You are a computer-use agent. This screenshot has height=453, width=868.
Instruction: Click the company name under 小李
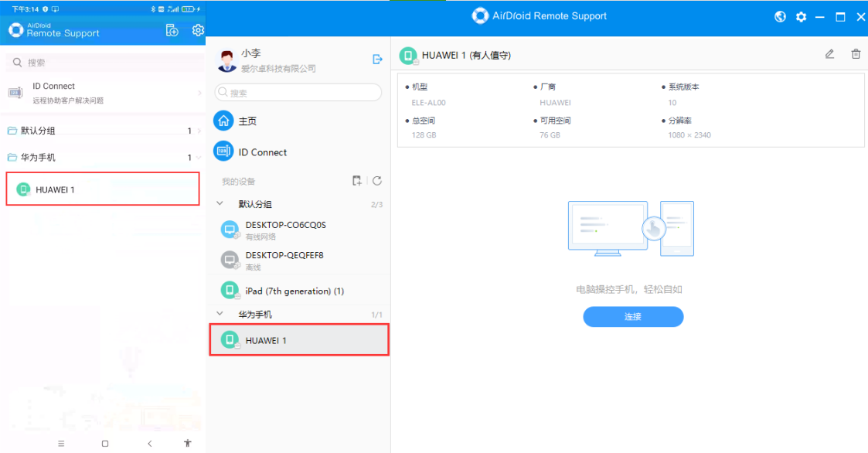coord(278,69)
